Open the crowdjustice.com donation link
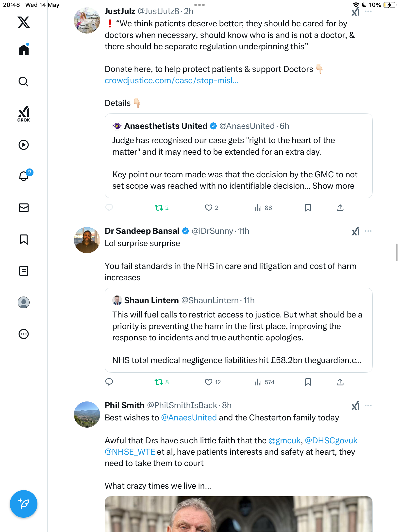 pos(171,81)
